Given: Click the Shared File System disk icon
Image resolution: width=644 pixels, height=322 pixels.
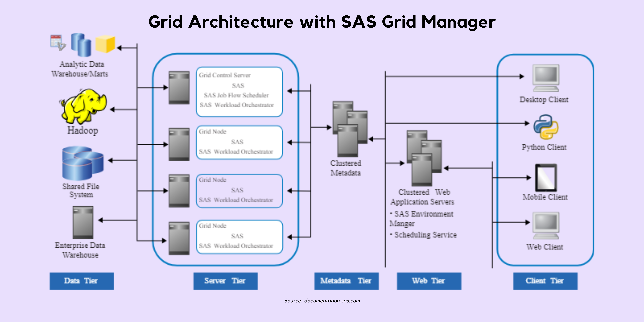Looking at the screenshot, I should 83,163.
